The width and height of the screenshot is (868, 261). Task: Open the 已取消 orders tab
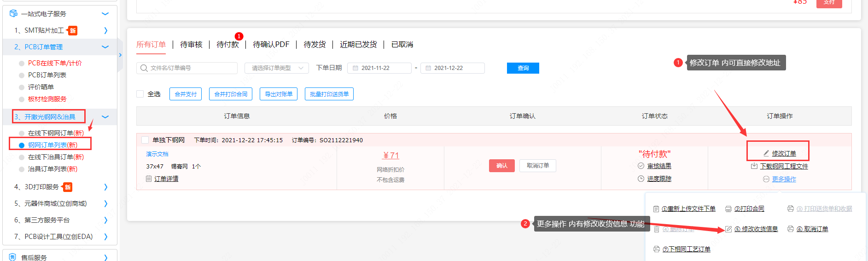402,45
